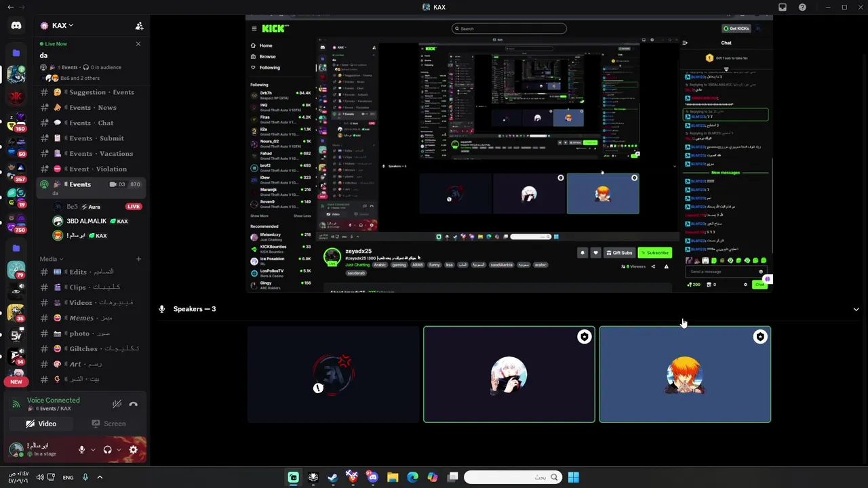Click badge icon on orange-haired speaker tile
Screen dimensions: 868x488
pos(760,337)
